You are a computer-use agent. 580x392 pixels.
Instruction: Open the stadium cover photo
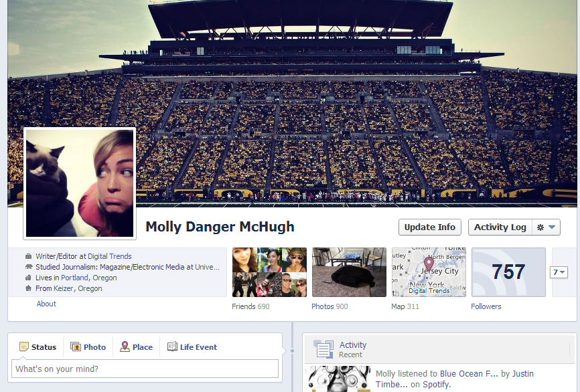292,104
